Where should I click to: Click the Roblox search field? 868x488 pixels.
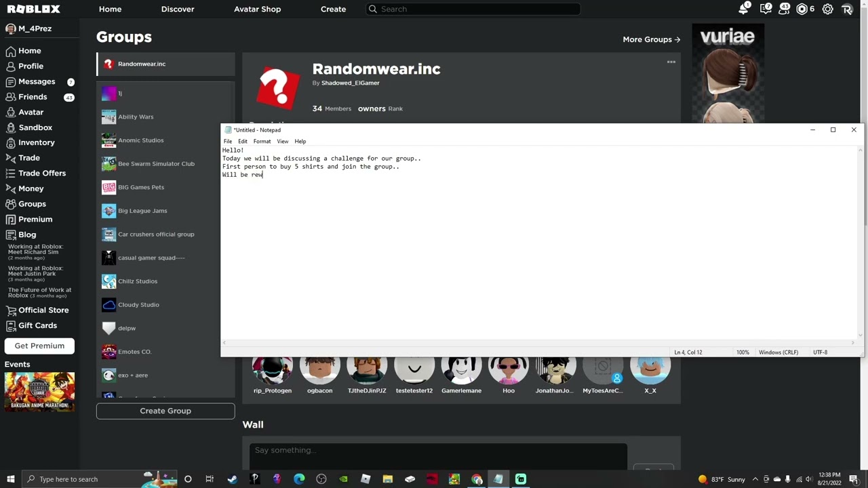coord(473,9)
